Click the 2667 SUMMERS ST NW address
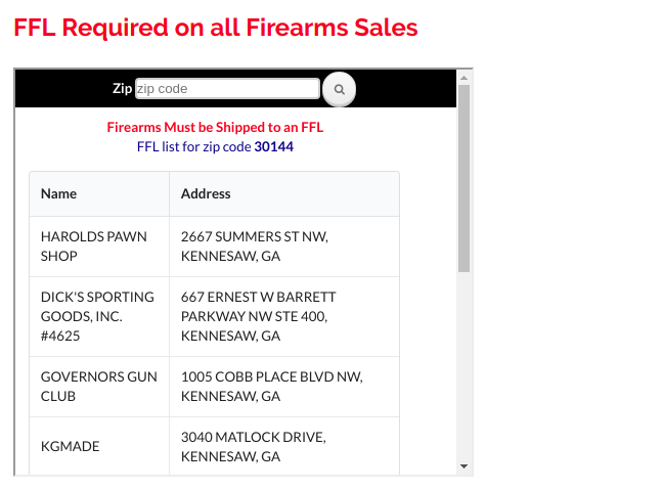The width and height of the screenshot is (655, 490). click(254, 246)
